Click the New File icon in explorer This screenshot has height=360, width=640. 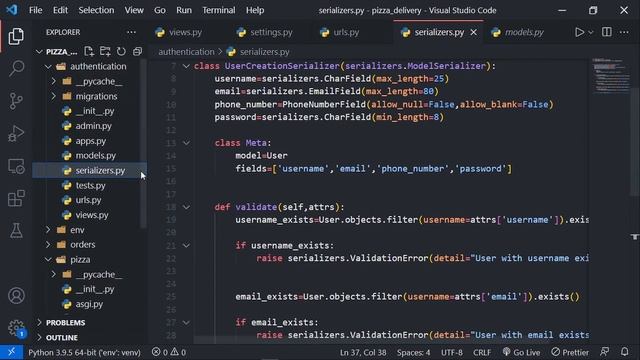click(89, 51)
